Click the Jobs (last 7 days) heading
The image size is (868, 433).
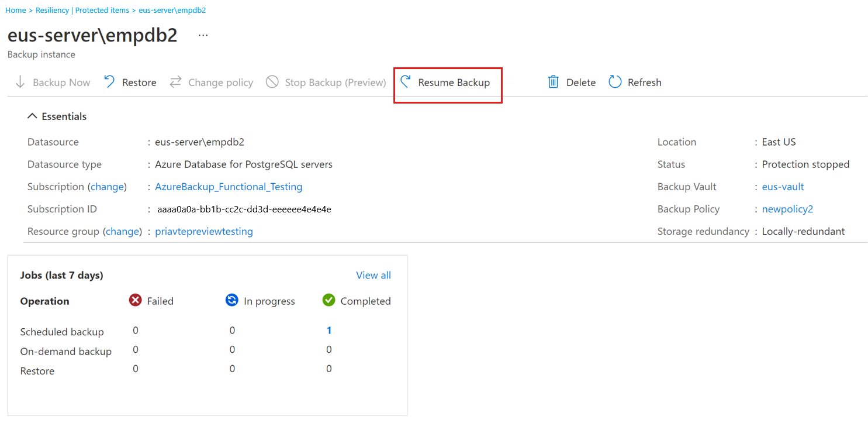[62, 275]
